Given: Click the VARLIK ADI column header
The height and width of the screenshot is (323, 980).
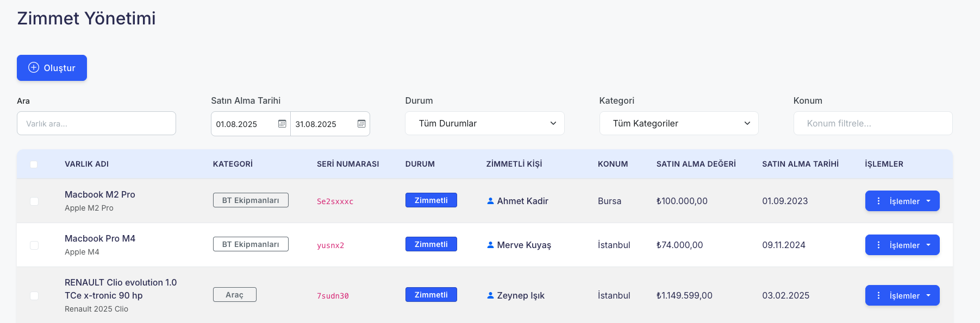Looking at the screenshot, I should pos(86,164).
